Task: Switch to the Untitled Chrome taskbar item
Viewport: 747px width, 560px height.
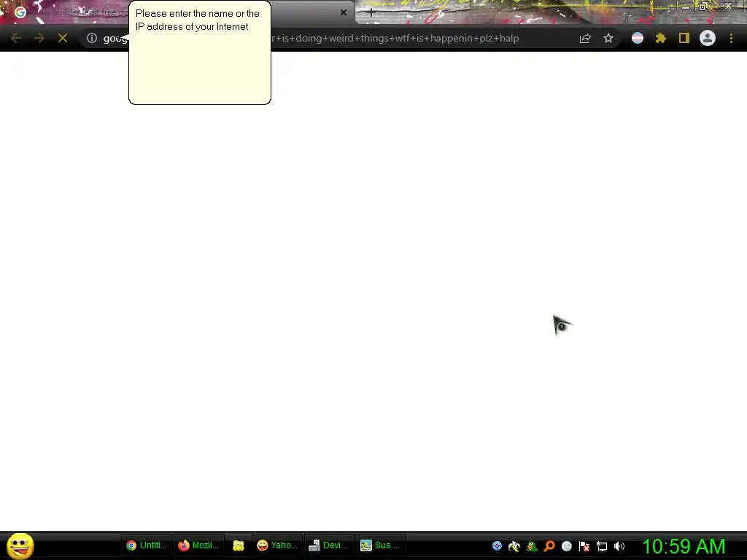Action: pos(147,545)
